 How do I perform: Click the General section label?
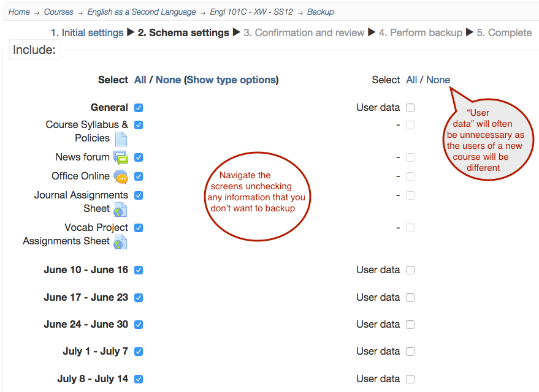109,107
